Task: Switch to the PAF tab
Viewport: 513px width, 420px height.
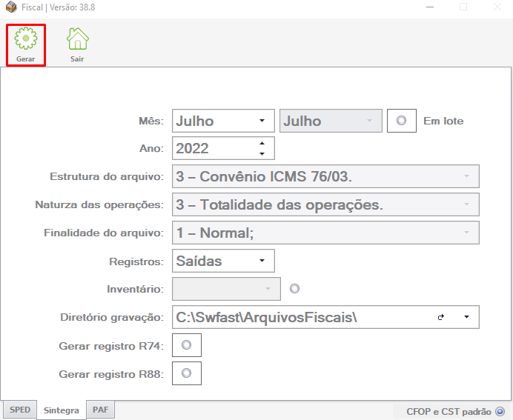Action: point(100,410)
